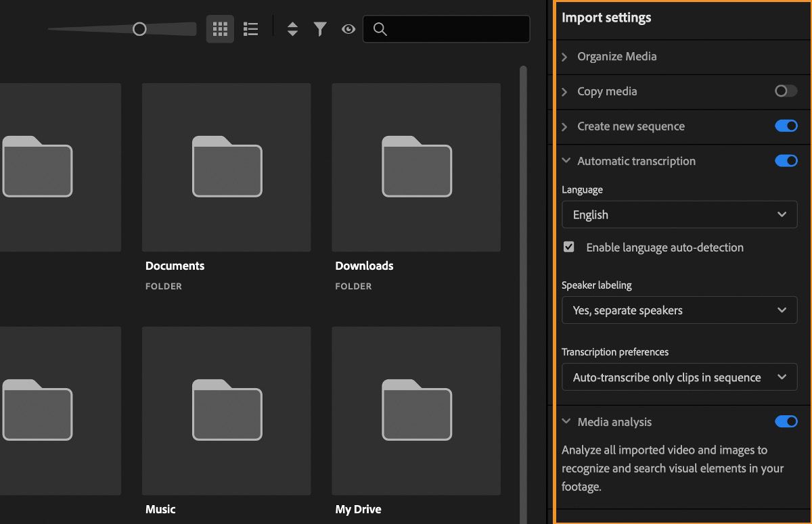Viewport: 812px width, 524px height.
Task: Enable the Copy media toggle
Action: tap(786, 91)
